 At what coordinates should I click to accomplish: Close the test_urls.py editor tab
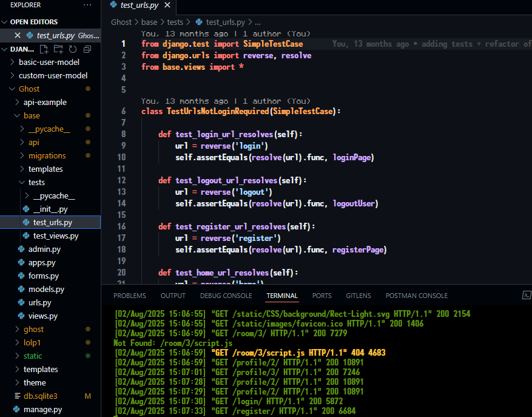pyautogui.click(x=168, y=5)
